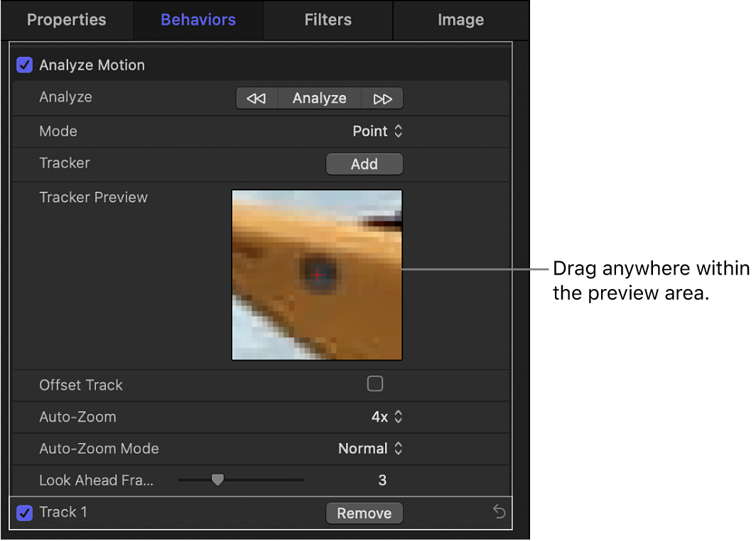Adjust the Look Ahead Frames slider
The width and height of the screenshot is (756, 541).
click(217, 480)
